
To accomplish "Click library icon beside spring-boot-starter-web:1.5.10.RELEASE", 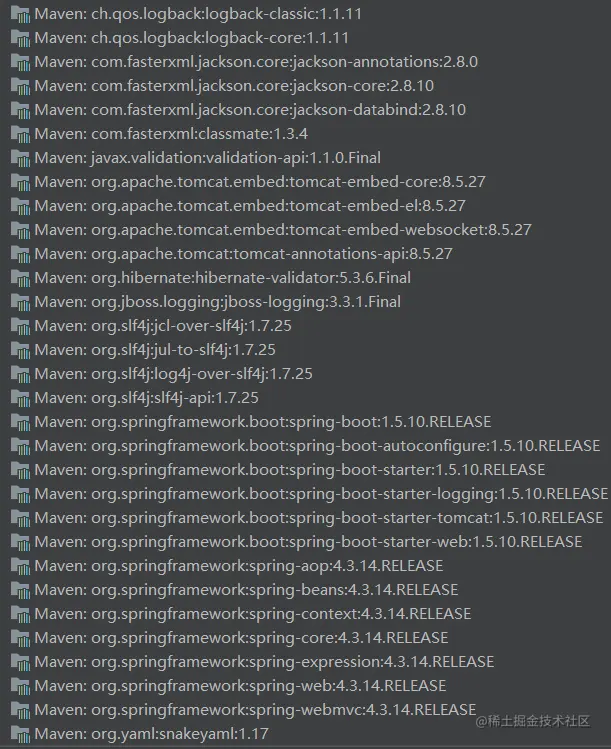I will (20, 542).
